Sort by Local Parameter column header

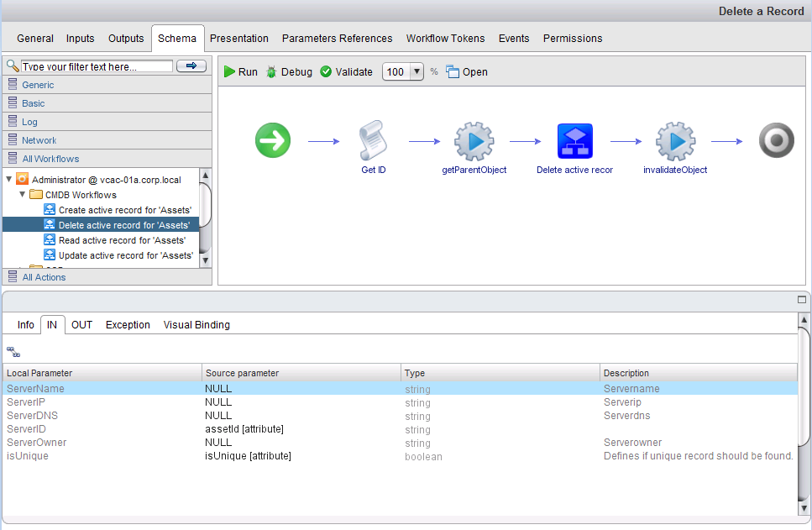point(102,372)
